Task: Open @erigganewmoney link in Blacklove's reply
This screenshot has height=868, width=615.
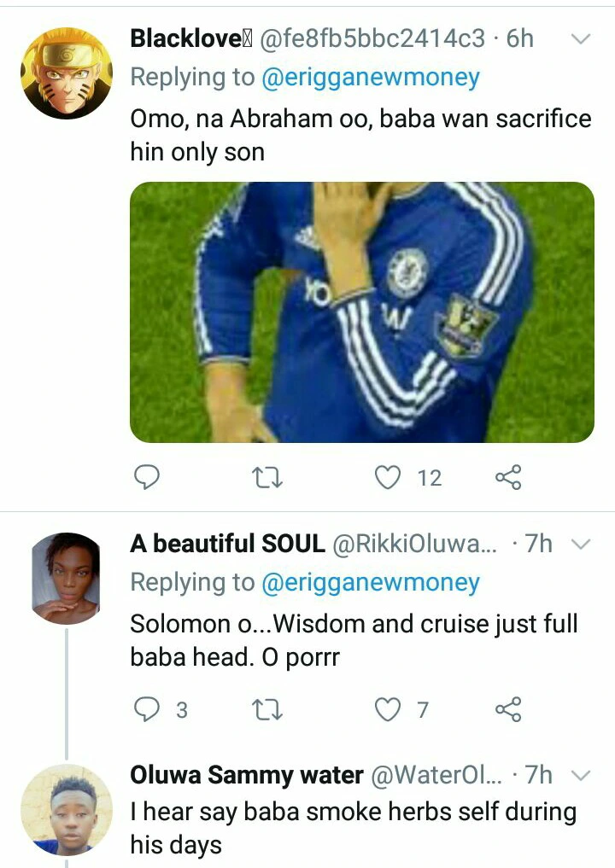Action: coord(370,77)
